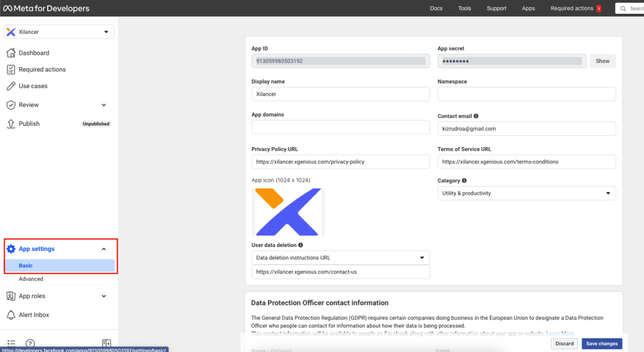Click the Alert Inbox bell icon

pos(11,315)
